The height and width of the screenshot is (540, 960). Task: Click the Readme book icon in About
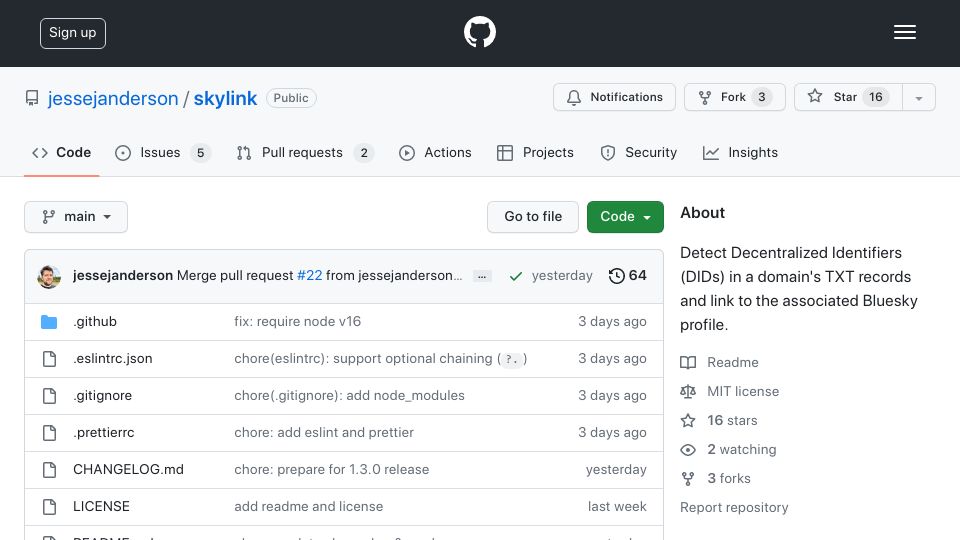pos(688,362)
